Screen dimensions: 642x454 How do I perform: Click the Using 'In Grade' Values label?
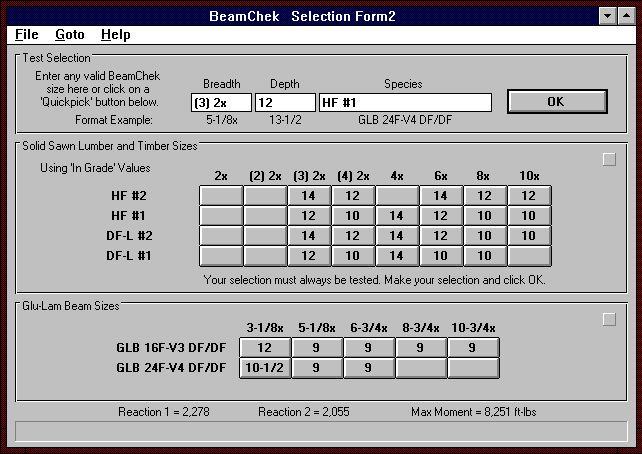(x=95, y=168)
